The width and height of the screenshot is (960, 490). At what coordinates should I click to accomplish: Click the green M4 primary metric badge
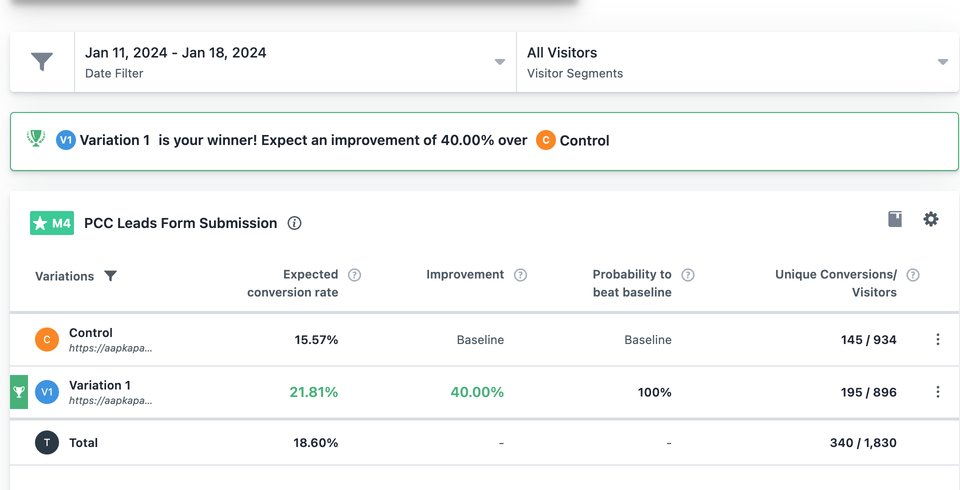52,223
